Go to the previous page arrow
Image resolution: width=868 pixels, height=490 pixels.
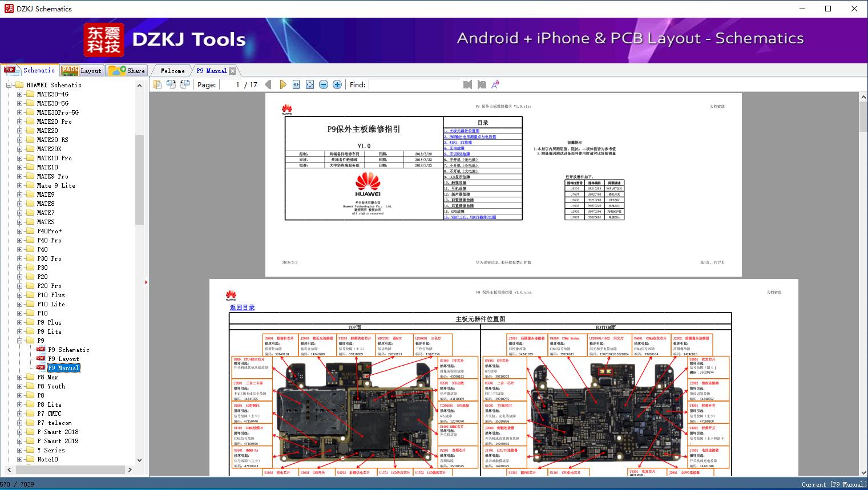click(x=268, y=84)
